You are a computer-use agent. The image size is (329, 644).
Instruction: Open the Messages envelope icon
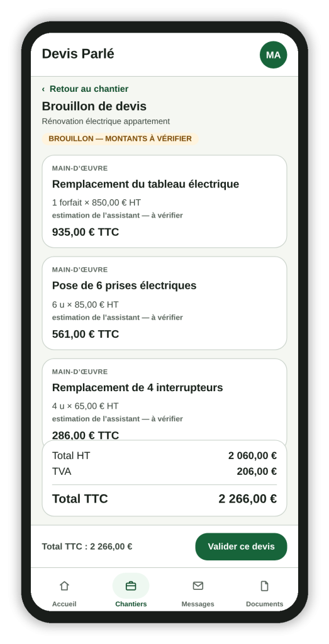pos(198,586)
